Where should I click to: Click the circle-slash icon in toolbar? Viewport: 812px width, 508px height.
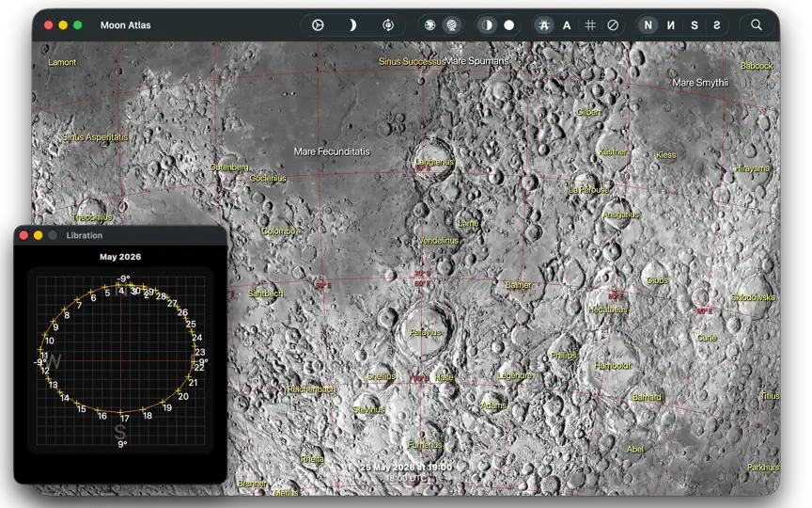[x=613, y=24]
